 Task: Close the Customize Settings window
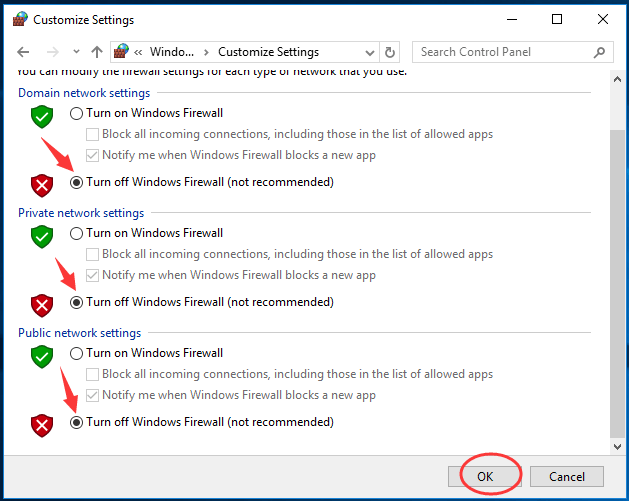[603, 19]
